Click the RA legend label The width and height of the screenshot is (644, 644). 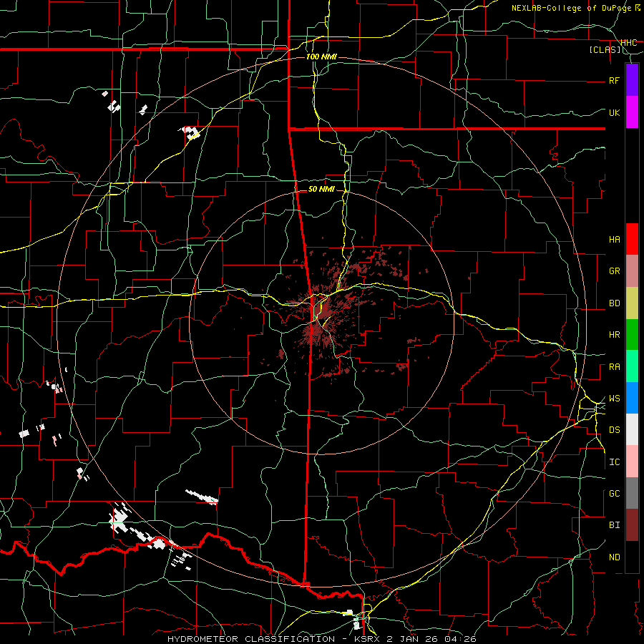614,367
